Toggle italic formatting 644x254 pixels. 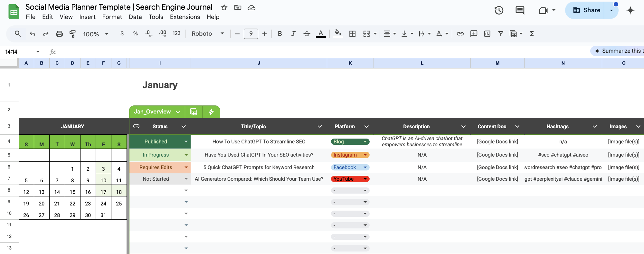point(293,33)
